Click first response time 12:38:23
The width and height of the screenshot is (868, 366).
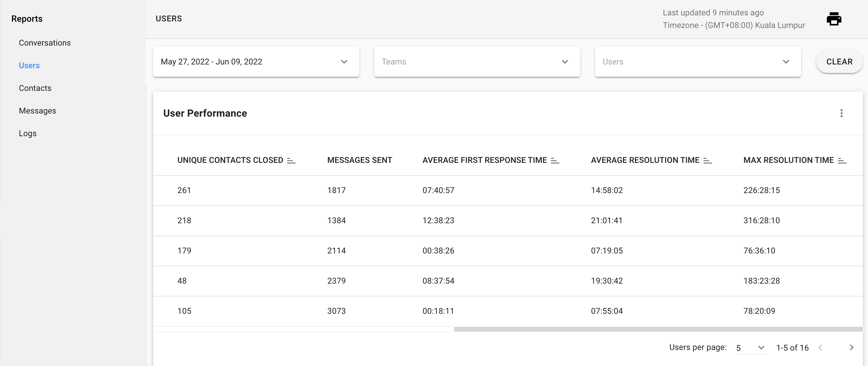438,221
